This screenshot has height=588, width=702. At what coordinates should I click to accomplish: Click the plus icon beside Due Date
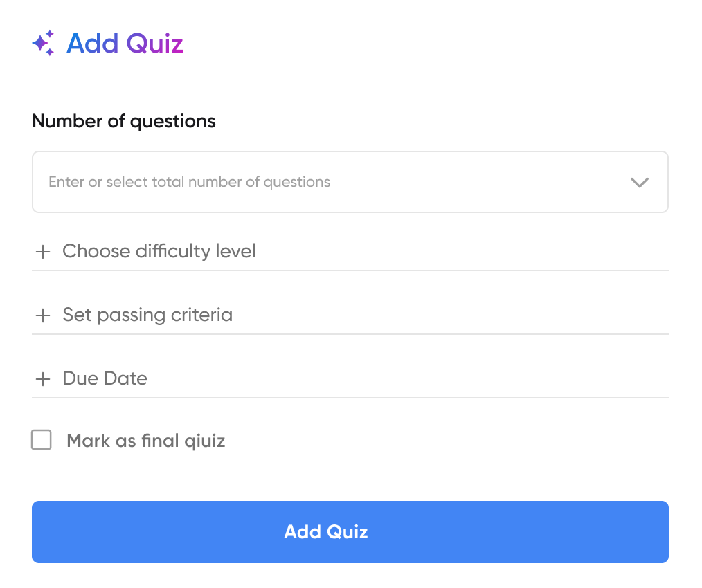point(43,379)
